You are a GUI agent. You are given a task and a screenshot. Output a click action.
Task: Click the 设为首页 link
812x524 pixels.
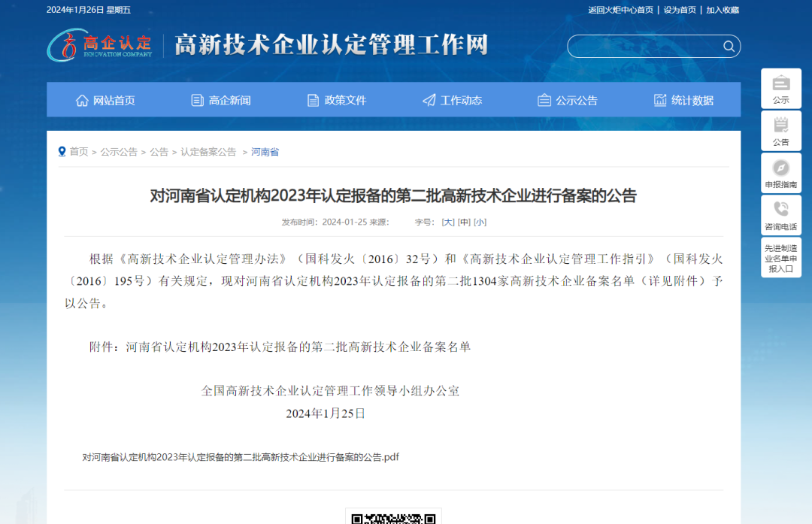click(x=680, y=10)
